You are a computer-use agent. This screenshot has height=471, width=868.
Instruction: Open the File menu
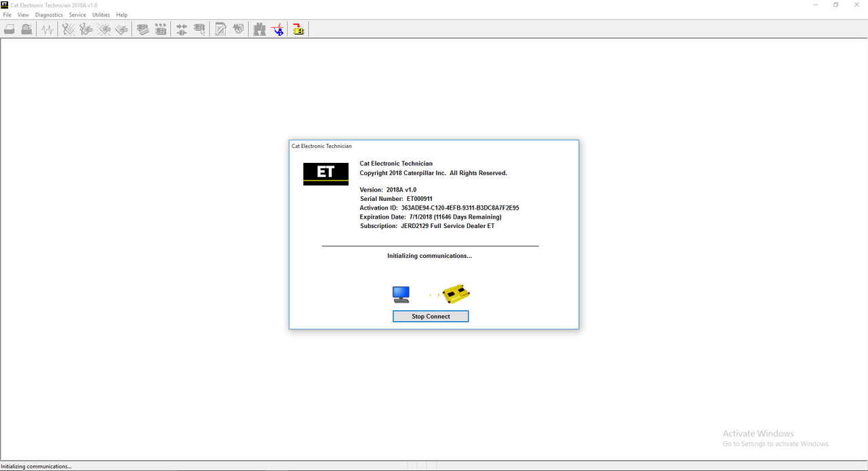[7, 14]
